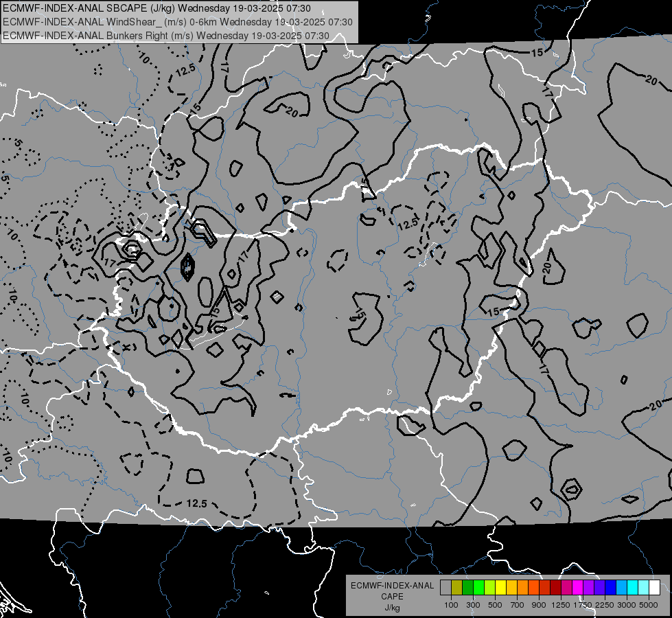Pick the pure yellow CAPE swatch
This screenshot has height=618, width=672.
pos(500,587)
